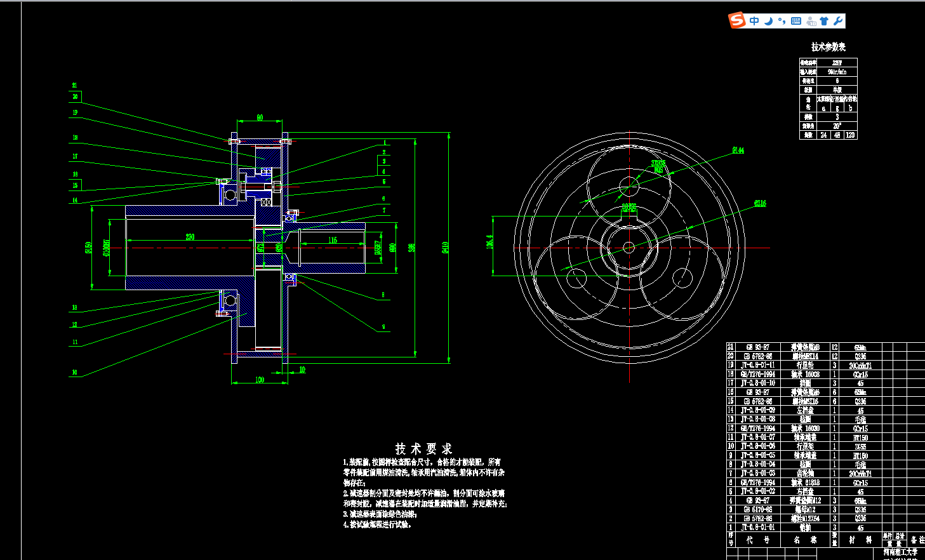
Task: Click the Sogou user account icon
Action: 811,21
